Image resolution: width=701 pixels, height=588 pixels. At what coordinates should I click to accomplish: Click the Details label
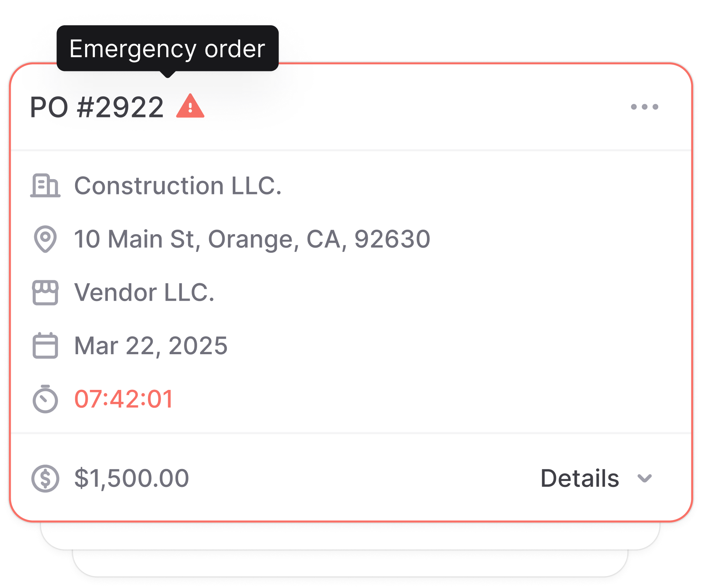point(579,478)
